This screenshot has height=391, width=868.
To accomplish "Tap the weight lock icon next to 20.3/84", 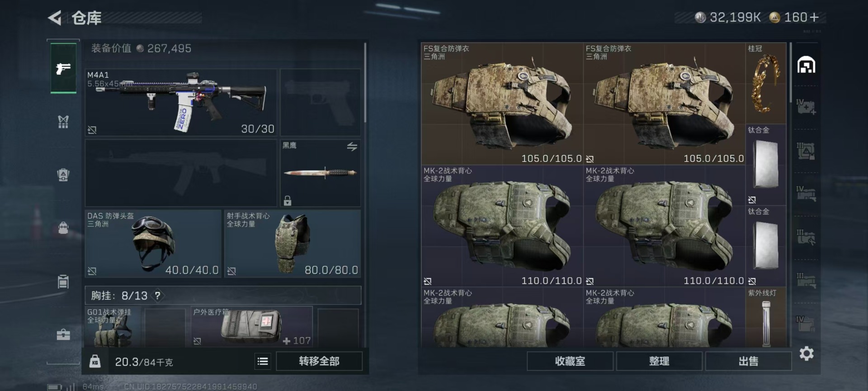I will pos(95,361).
